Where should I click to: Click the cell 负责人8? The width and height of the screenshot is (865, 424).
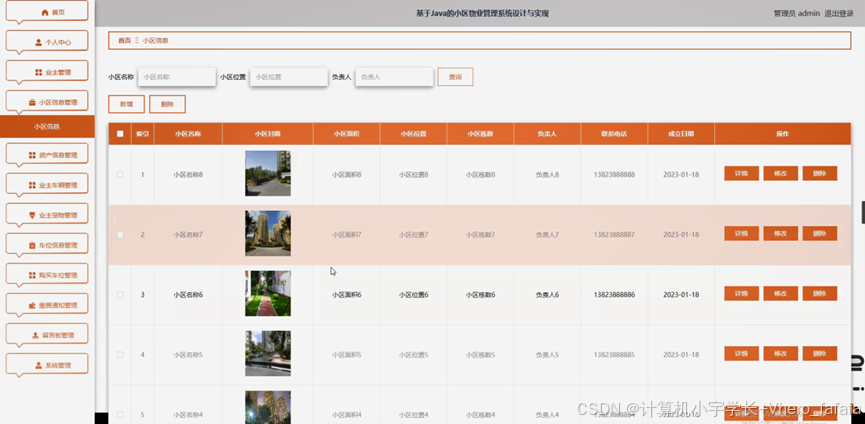[x=547, y=175]
